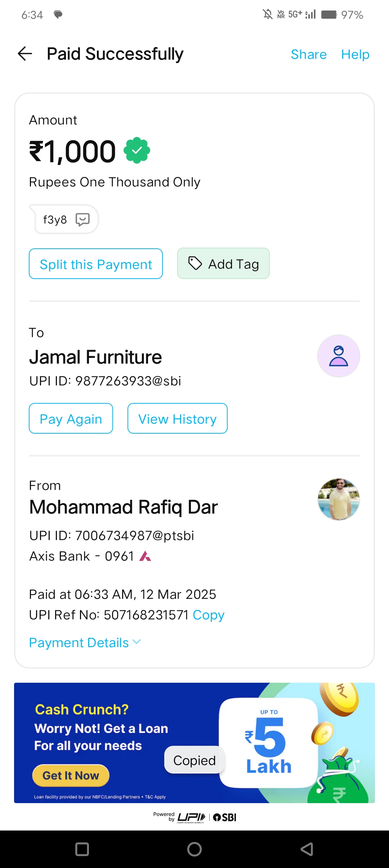Open Mohammad Rafiq Dar's profile photo
Screen dimensions: 389x868
339,499
